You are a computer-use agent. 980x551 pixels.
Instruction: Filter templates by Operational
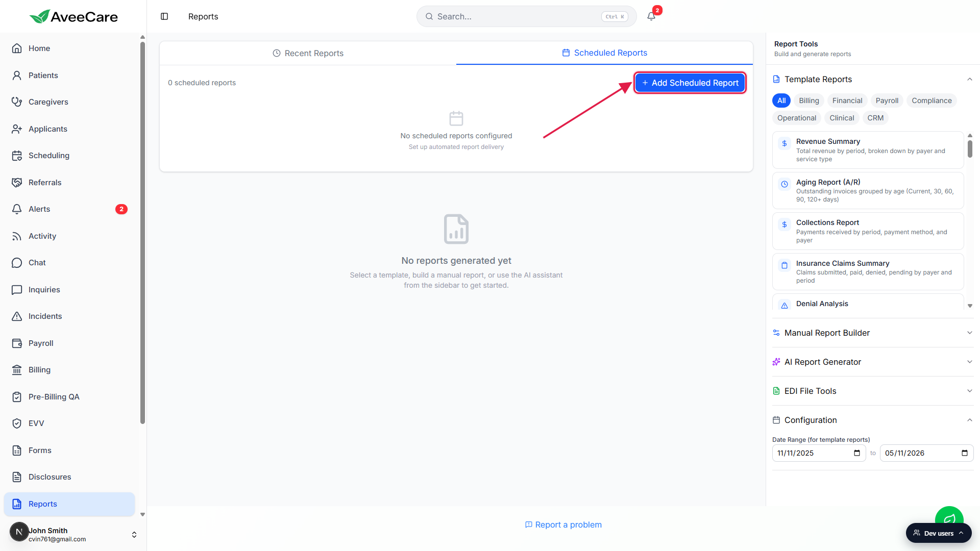(x=797, y=118)
